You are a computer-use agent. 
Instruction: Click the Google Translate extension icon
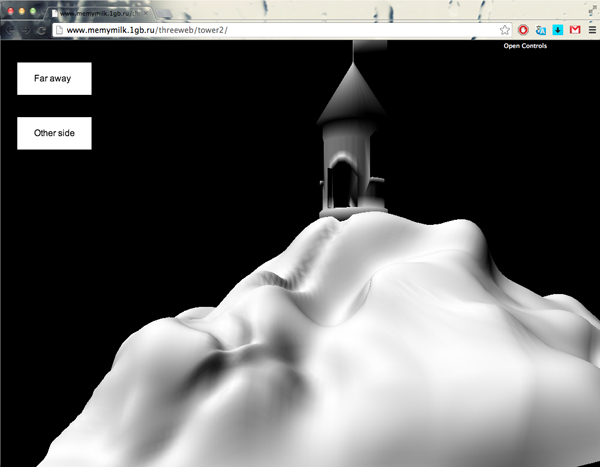(541, 30)
